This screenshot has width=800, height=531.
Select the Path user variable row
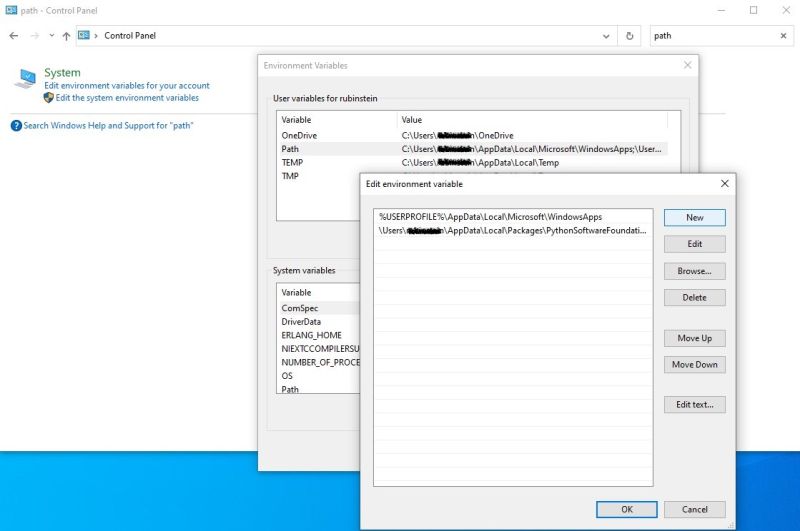472,149
